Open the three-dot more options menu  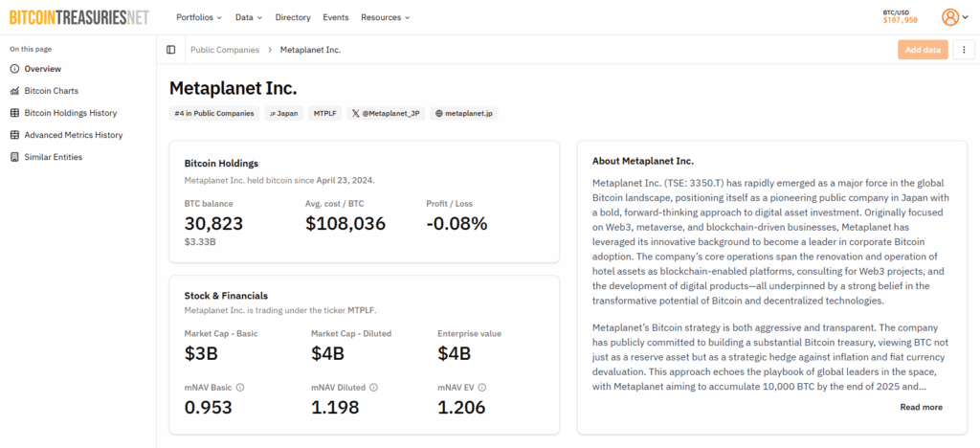coord(963,50)
